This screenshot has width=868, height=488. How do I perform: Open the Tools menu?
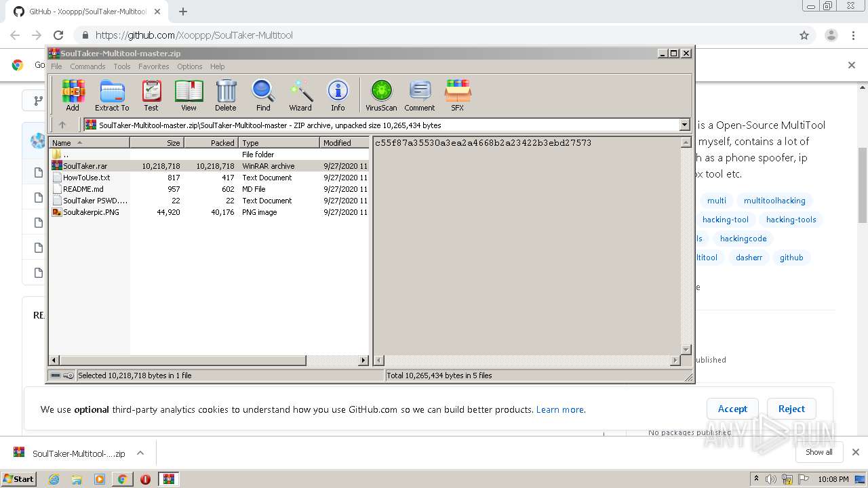122,66
